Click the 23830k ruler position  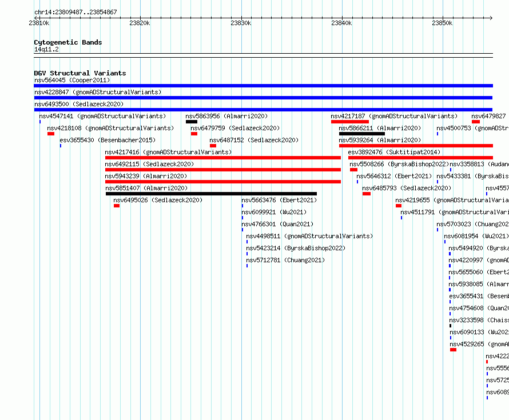coord(241,23)
